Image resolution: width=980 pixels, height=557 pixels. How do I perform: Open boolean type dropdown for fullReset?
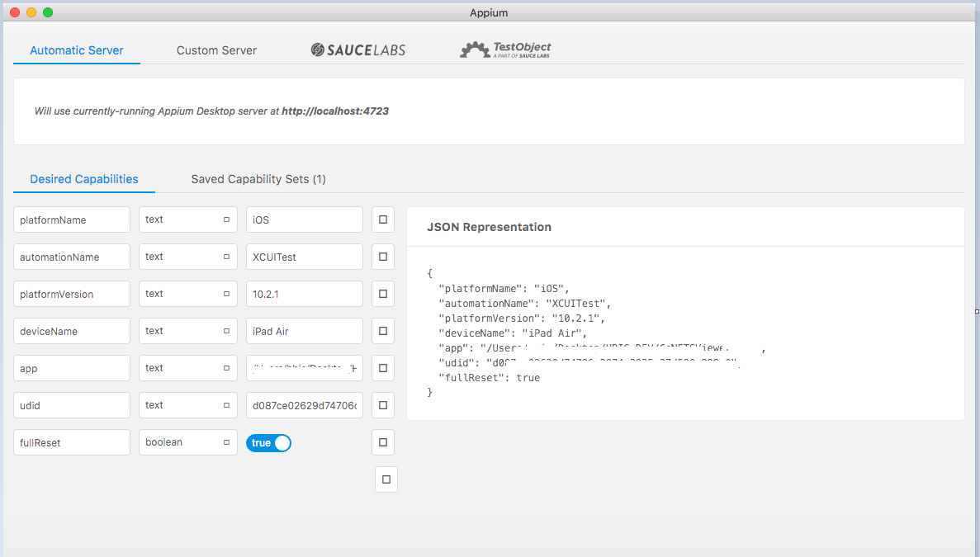coord(188,443)
